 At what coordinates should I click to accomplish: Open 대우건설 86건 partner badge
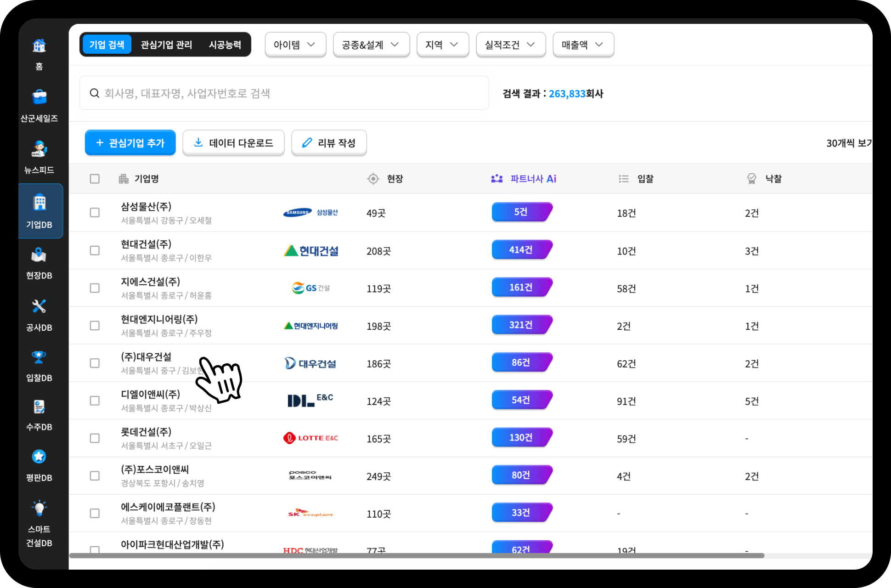[522, 362]
